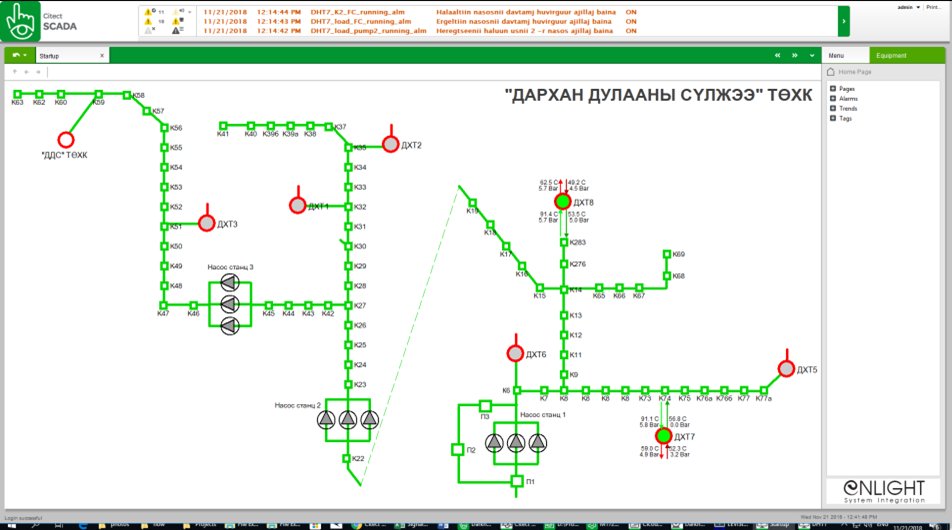Viewport: 952px width, 530px height.
Task: Click the disabled alarms icon with X
Action: point(149,30)
